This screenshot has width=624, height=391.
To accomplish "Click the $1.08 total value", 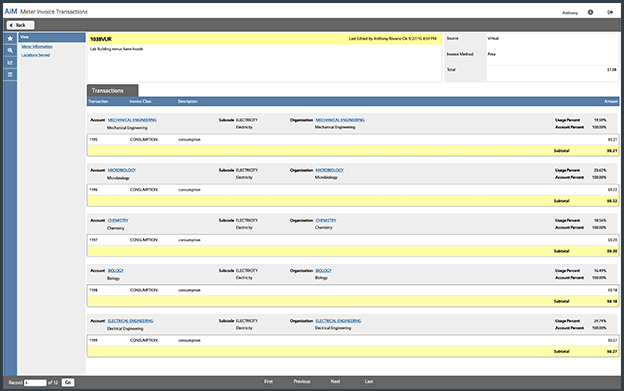I will pyautogui.click(x=612, y=70).
